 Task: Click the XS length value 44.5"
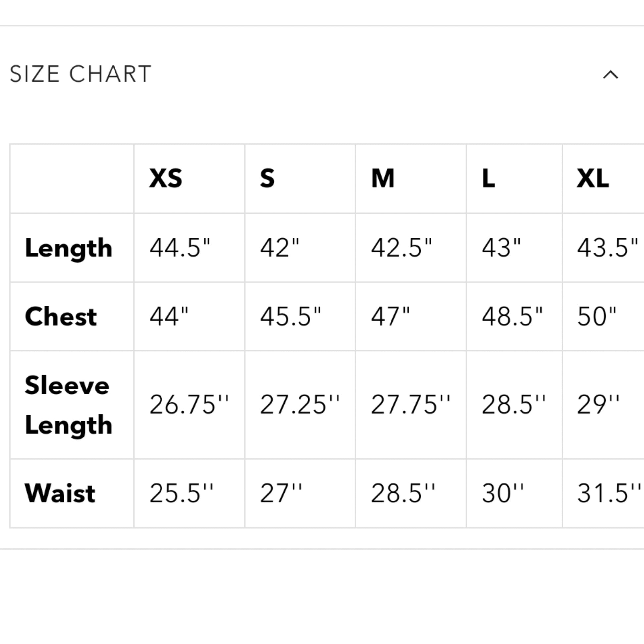[x=180, y=248]
